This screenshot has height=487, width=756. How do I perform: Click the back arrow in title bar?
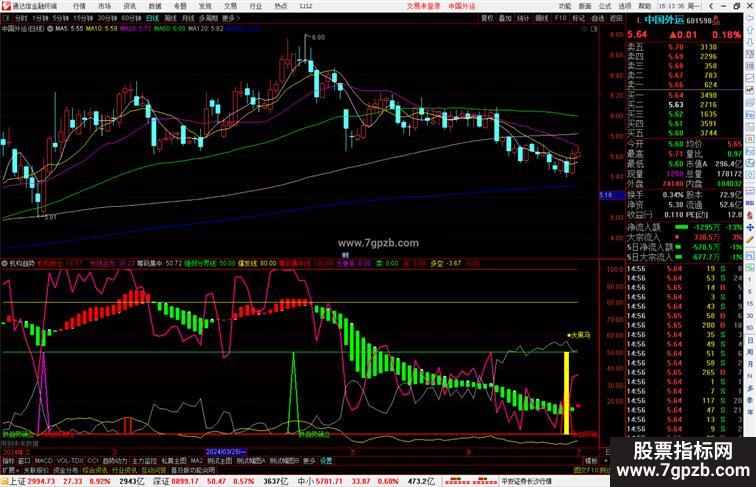point(711,6)
